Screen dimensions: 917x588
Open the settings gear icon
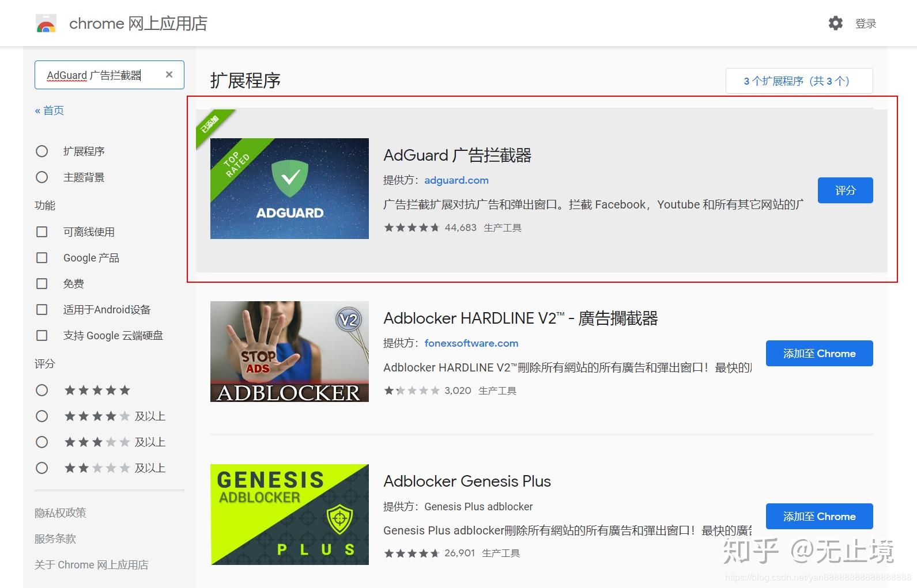point(835,23)
